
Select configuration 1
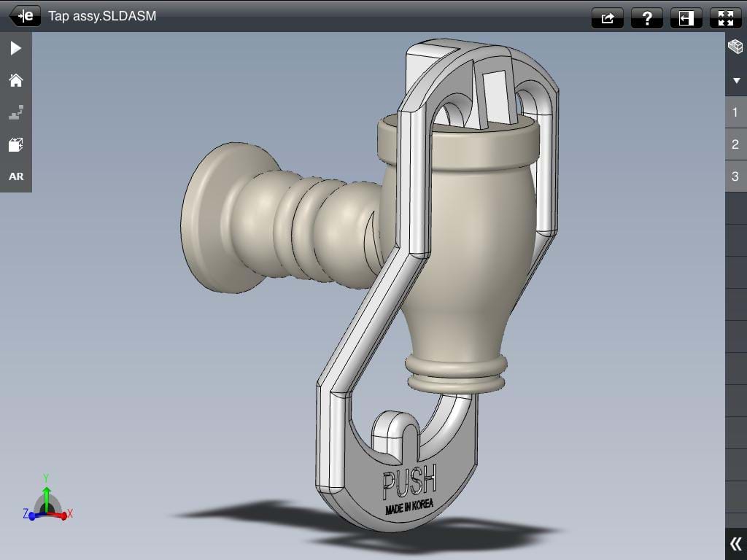click(x=735, y=112)
